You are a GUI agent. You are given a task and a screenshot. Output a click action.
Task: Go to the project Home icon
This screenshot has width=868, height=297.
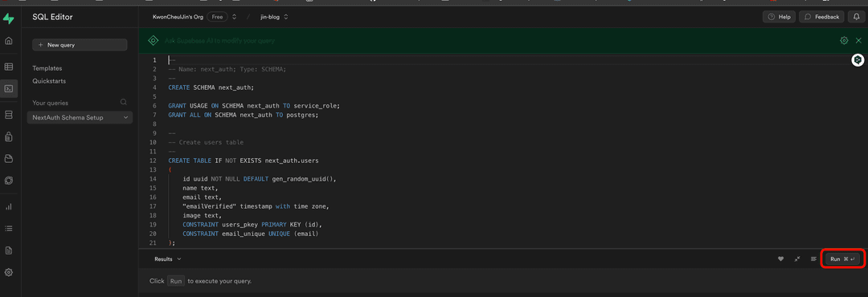8,41
